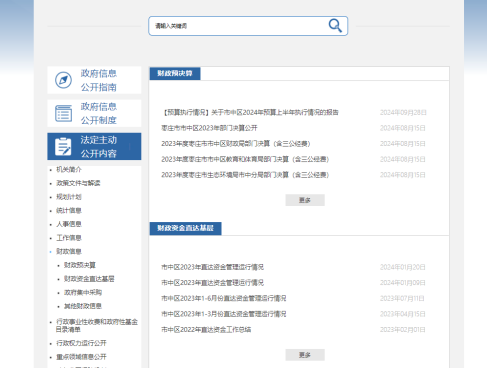Click the magnifier search icon
Screen dimensions: 487x369
335,26
